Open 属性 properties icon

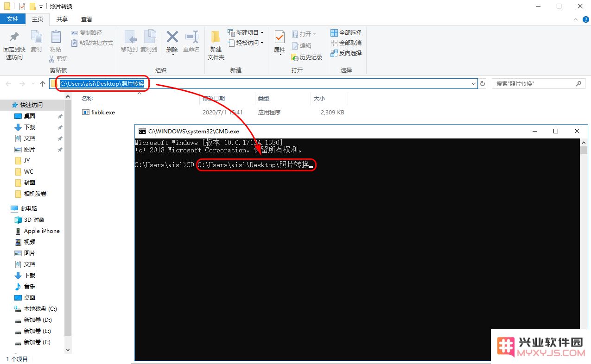pyautogui.click(x=280, y=38)
